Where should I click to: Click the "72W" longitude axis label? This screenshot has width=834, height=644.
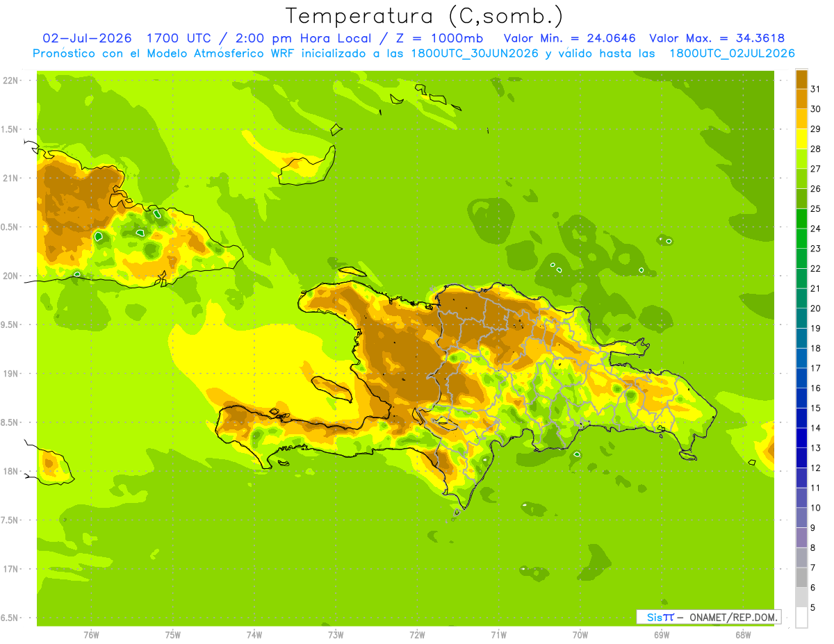[x=417, y=634]
